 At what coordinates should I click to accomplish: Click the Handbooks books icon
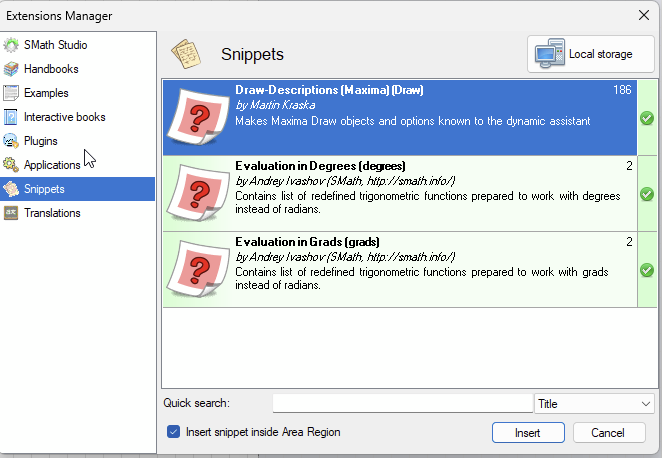[11, 69]
